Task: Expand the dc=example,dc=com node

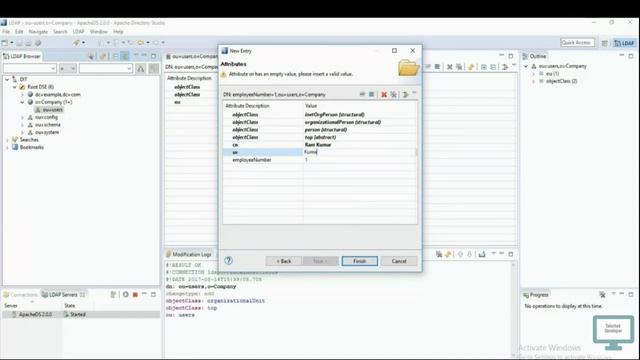Action: (22, 94)
